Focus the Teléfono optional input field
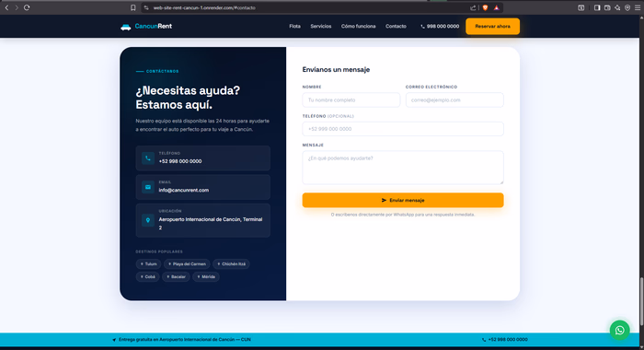644x350 pixels. pos(403,129)
